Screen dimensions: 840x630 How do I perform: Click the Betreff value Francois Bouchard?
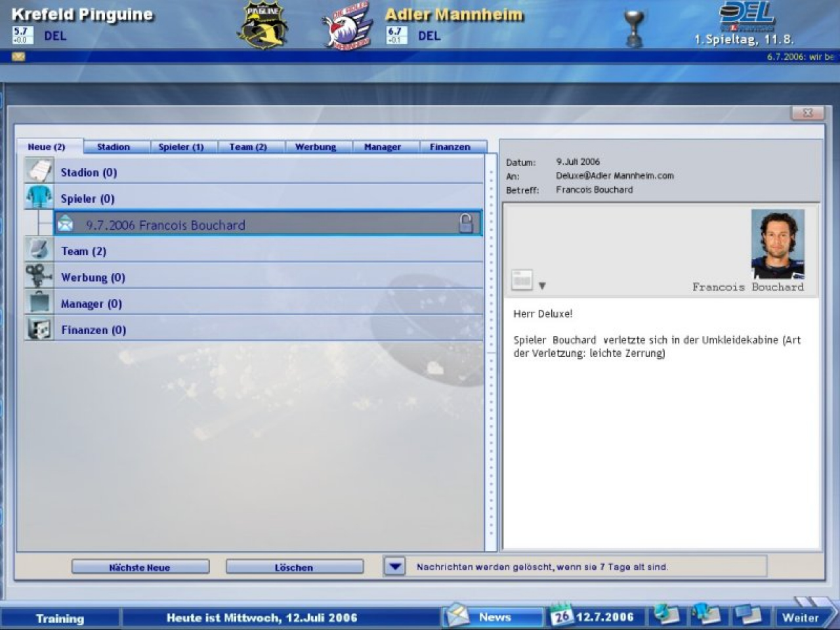[595, 190]
